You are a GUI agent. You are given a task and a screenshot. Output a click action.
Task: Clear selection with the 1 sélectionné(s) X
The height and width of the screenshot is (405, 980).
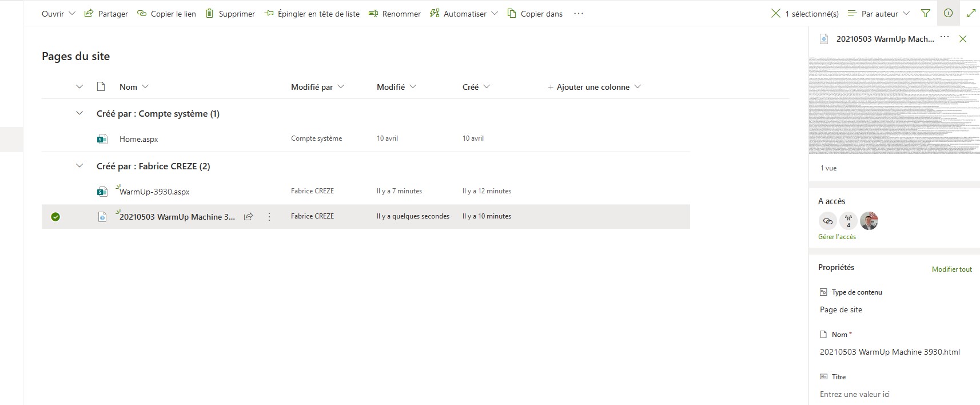[775, 13]
